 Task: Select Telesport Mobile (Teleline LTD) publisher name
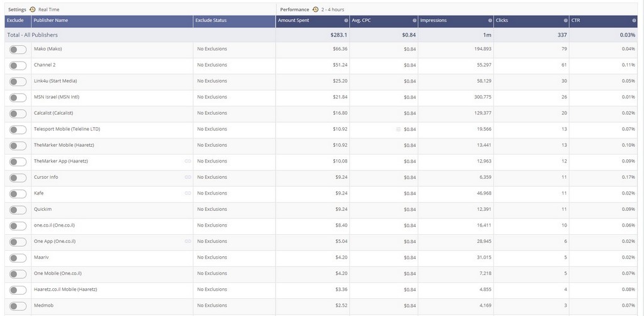pos(67,129)
